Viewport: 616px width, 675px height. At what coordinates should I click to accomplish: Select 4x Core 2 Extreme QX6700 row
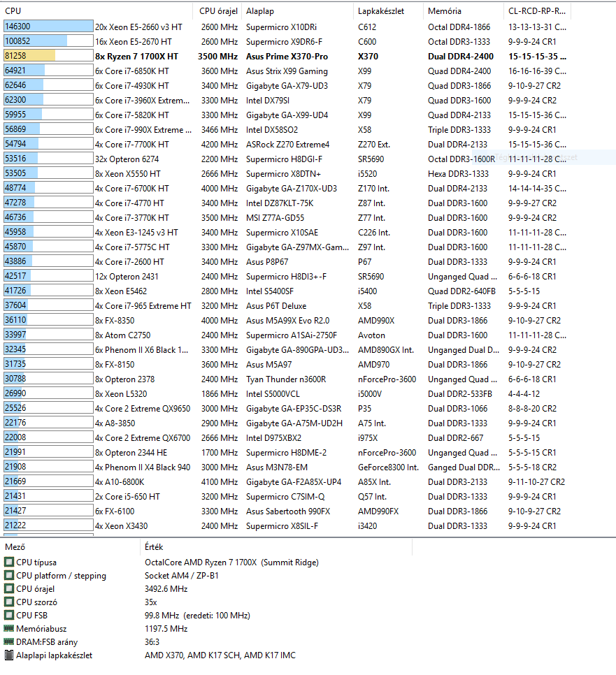tap(287, 438)
